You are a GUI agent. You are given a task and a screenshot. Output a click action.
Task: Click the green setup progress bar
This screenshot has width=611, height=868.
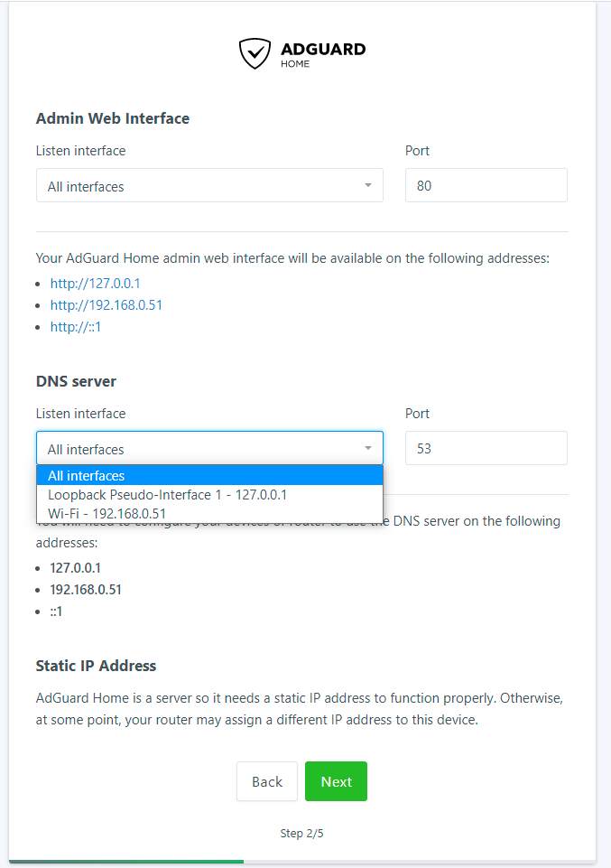(x=126, y=862)
